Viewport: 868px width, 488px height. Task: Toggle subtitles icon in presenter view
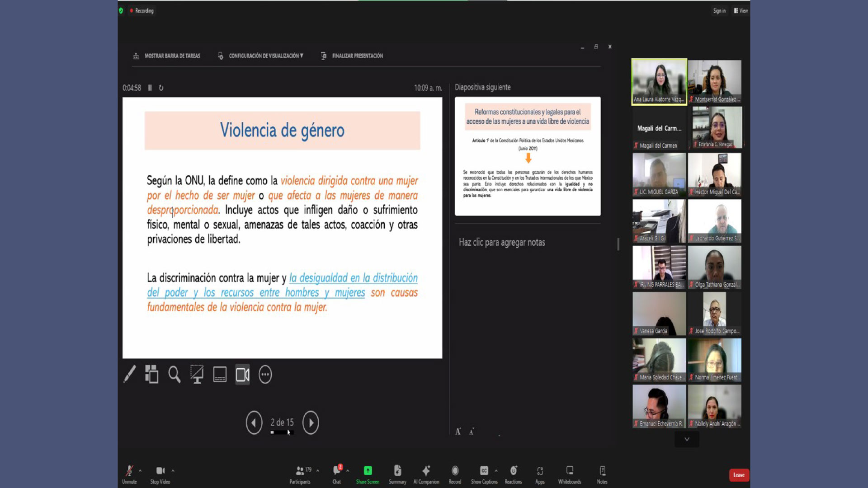click(x=220, y=375)
